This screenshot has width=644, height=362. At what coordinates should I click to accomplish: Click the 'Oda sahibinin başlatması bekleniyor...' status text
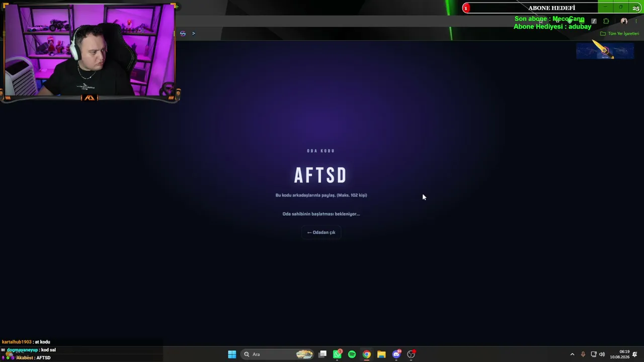(x=321, y=214)
